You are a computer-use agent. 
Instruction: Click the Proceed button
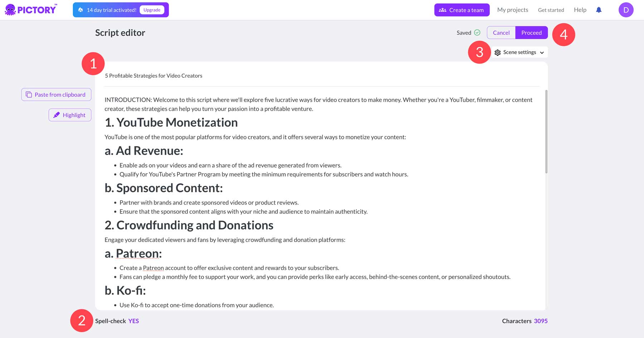point(531,32)
